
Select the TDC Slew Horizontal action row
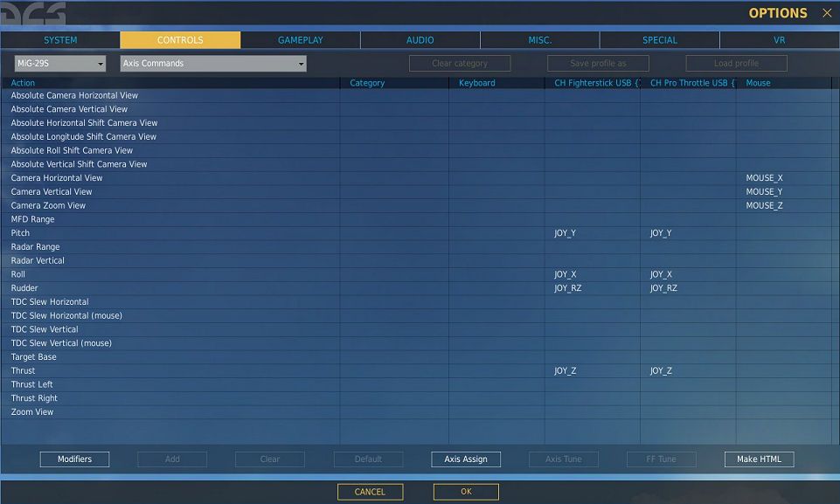click(x=50, y=302)
